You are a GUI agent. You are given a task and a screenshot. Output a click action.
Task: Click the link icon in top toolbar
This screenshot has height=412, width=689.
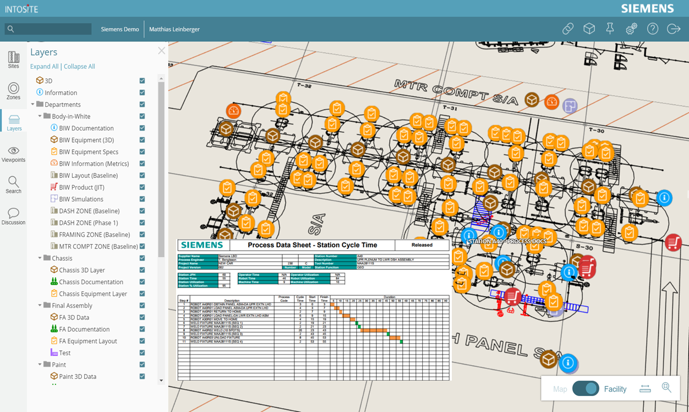(x=568, y=29)
